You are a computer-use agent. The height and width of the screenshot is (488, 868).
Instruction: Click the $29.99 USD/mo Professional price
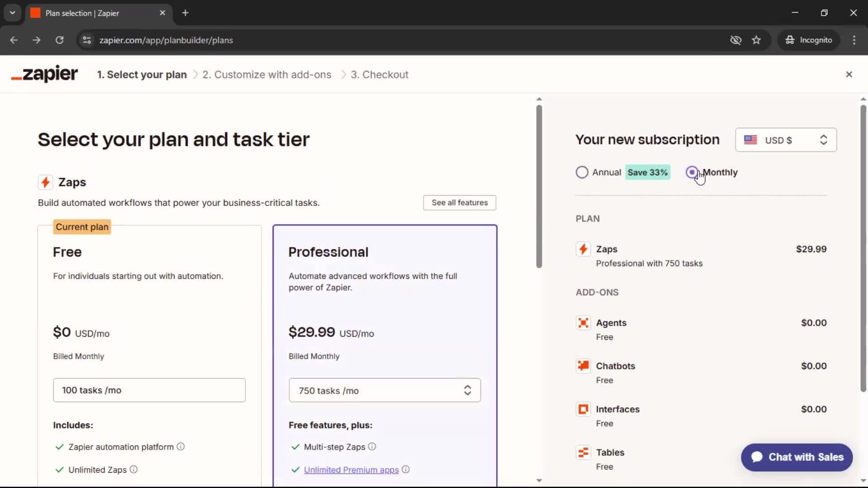tap(331, 332)
